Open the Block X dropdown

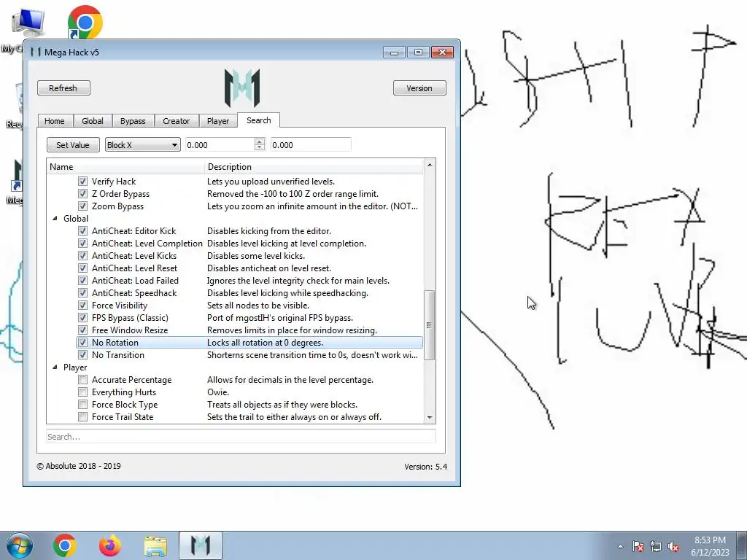(142, 145)
